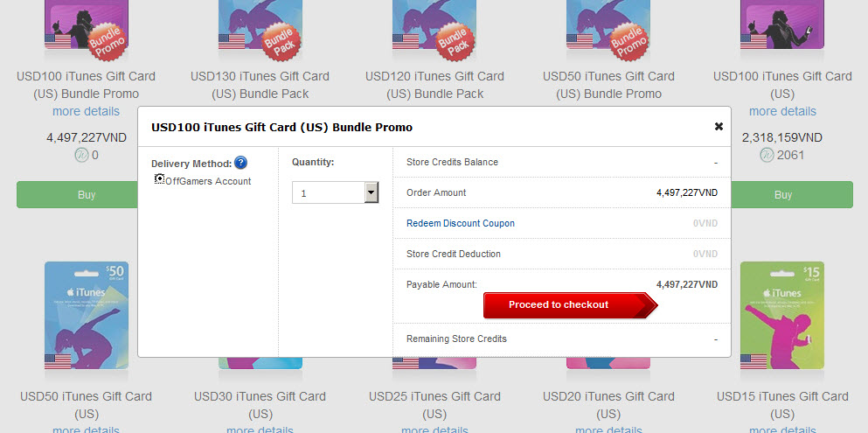Screen dimensions: 868x433
Task: Click the Bundle Pack badge on USD120 card
Action: click(x=455, y=40)
